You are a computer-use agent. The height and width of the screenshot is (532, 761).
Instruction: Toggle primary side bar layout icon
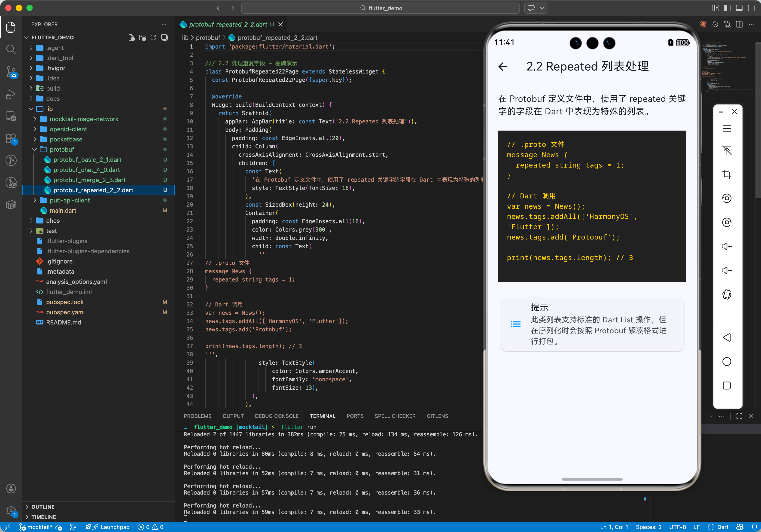[x=727, y=8]
